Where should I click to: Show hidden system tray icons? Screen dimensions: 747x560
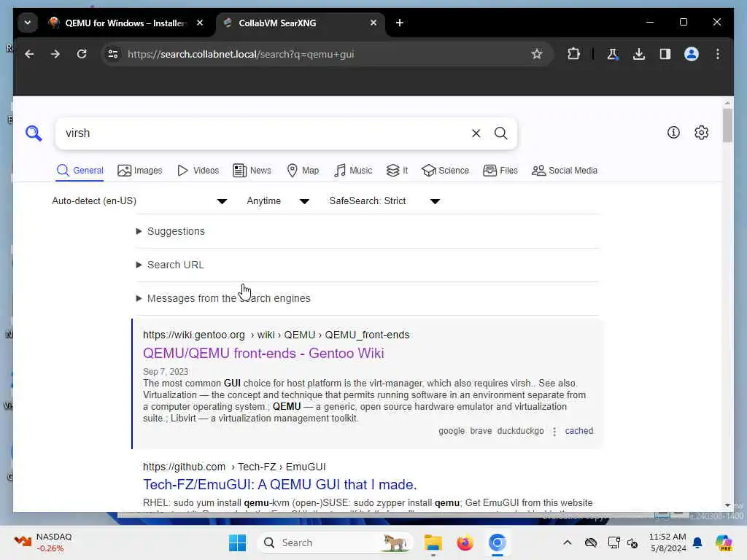coord(567,542)
